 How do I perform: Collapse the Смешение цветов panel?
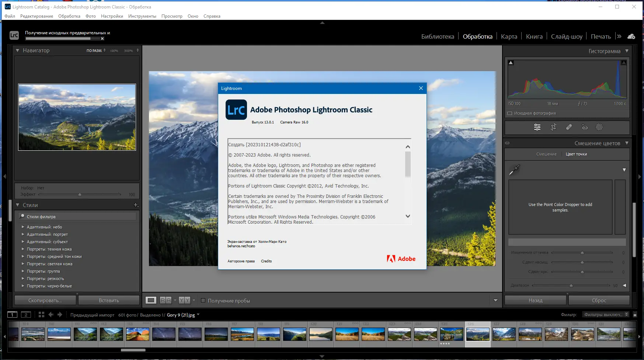pos(627,143)
